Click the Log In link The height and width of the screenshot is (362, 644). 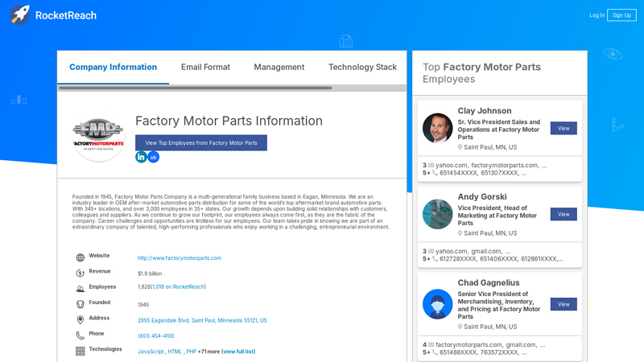pyautogui.click(x=597, y=15)
